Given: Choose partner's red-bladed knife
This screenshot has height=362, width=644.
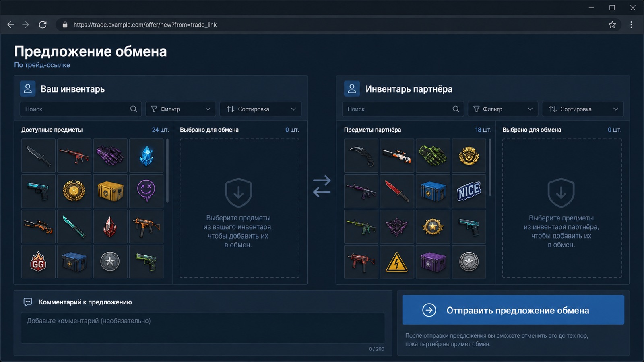Looking at the screenshot, I should [397, 191].
